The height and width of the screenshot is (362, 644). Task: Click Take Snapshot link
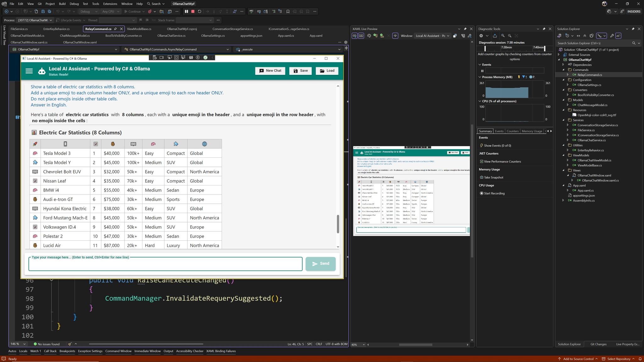493,178
